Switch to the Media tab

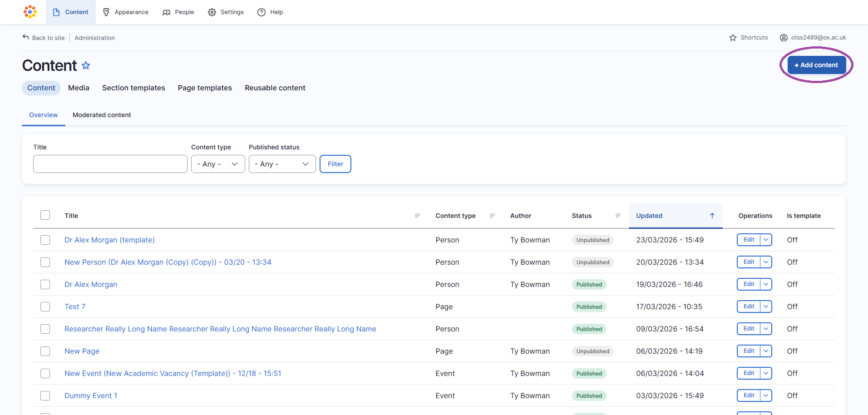pyautogui.click(x=78, y=88)
